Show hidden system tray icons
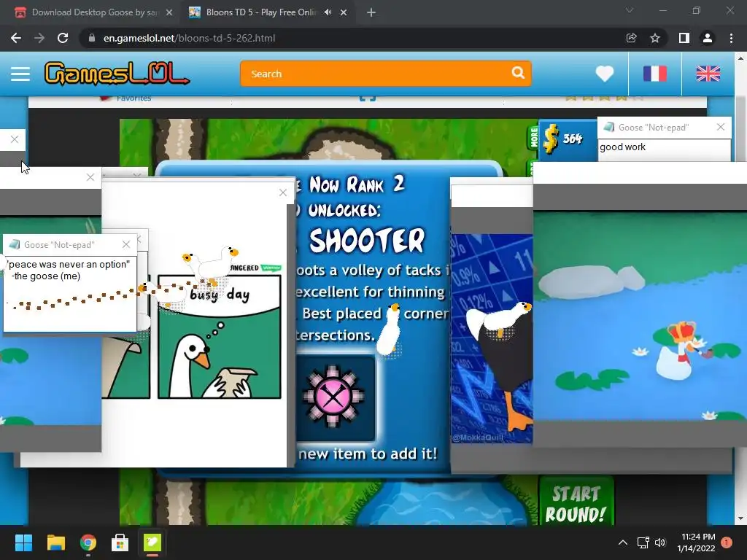This screenshot has width=747, height=560. click(x=623, y=542)
